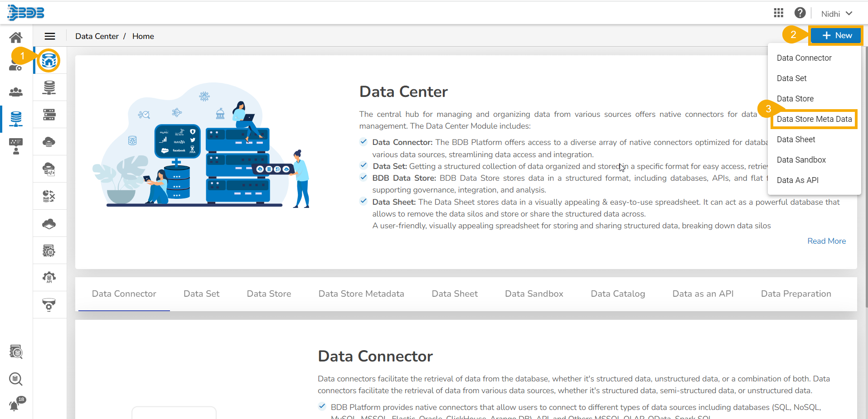Image resolution: width=868 pixels, height=419 pixels.
Task: Choose Data Store from the New dropdown
Action: pyautogui.click(x=795, y=99)
